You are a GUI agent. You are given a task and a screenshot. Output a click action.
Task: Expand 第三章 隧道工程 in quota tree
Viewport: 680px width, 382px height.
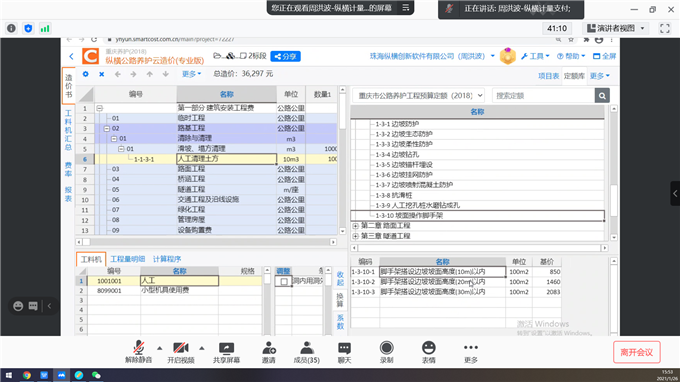pos(356,236)
